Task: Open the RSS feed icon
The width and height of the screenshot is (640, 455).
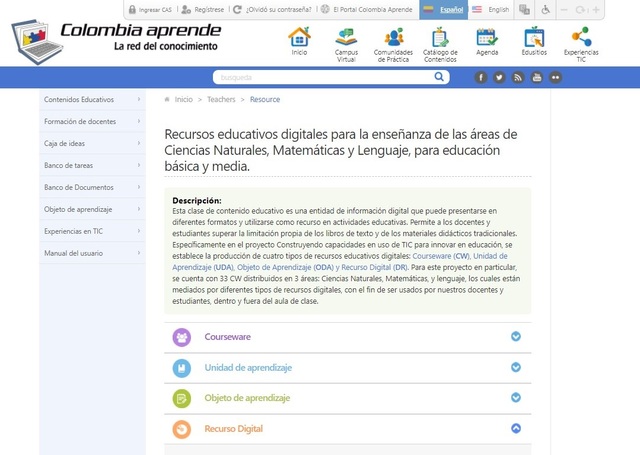Action: [x=518, y=77]
